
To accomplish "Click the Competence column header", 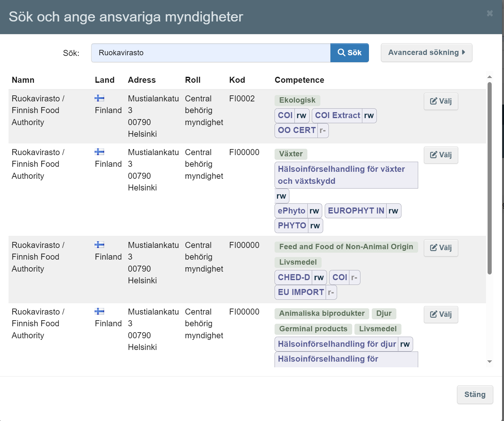I will [299, 80].
